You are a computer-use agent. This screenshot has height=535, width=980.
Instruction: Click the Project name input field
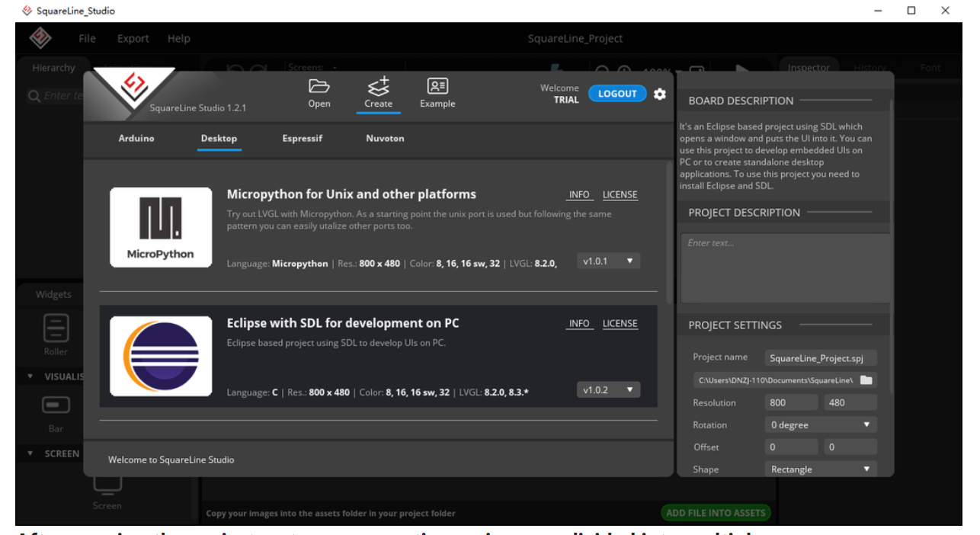pyautogui.click(x=820, y=357)
